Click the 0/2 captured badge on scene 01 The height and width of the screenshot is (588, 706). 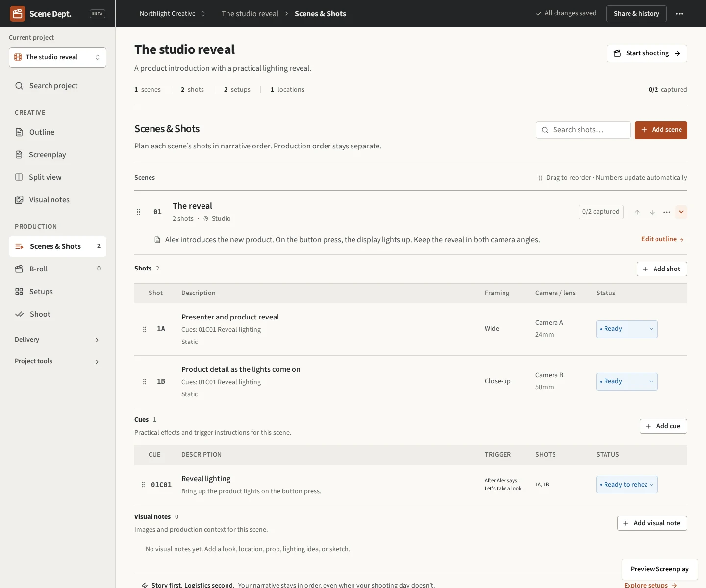coord(601,212)
